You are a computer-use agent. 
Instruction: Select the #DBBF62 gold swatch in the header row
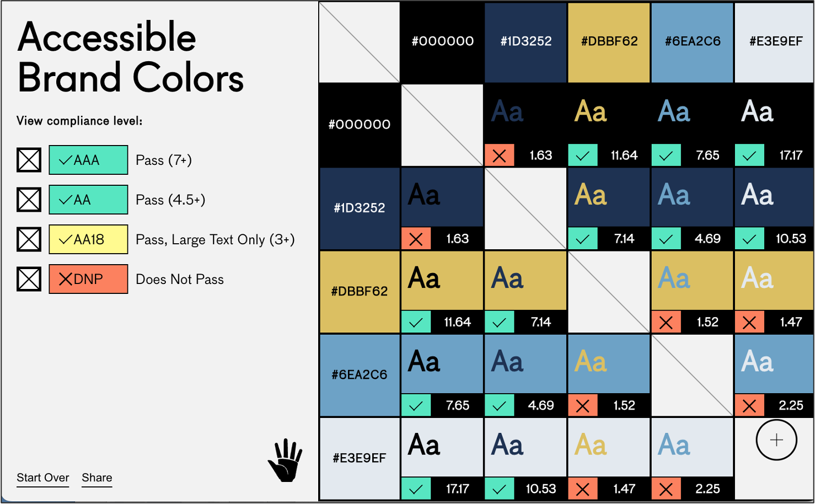pos(608,41)
